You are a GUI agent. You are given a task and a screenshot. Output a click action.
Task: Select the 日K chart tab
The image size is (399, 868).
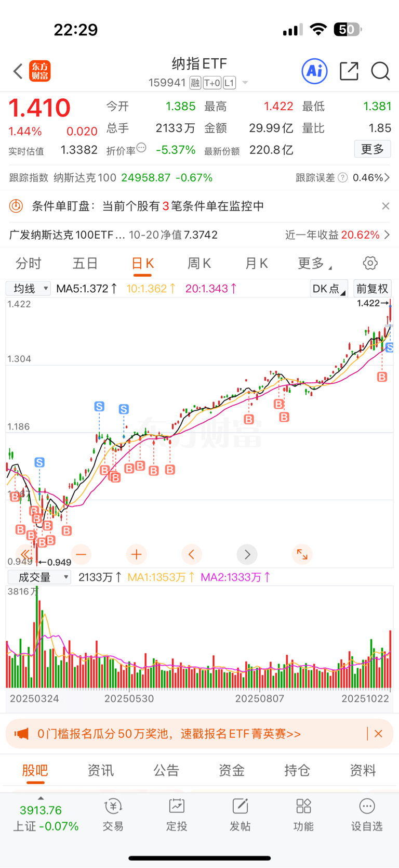coord(142,264)
